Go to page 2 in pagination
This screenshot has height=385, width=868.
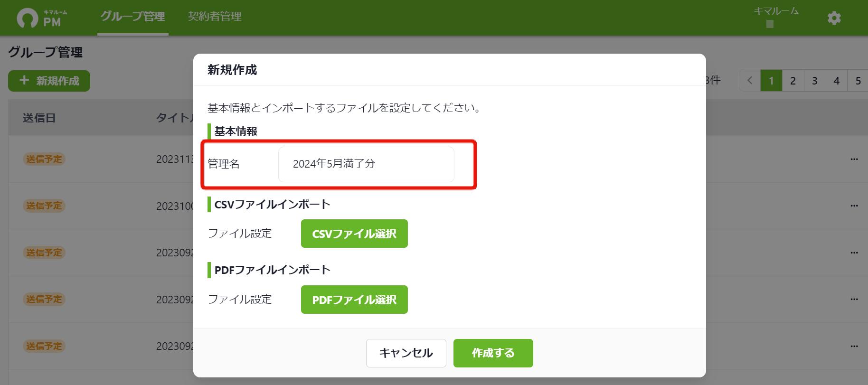pyautogui.click(x=793, y=81)
